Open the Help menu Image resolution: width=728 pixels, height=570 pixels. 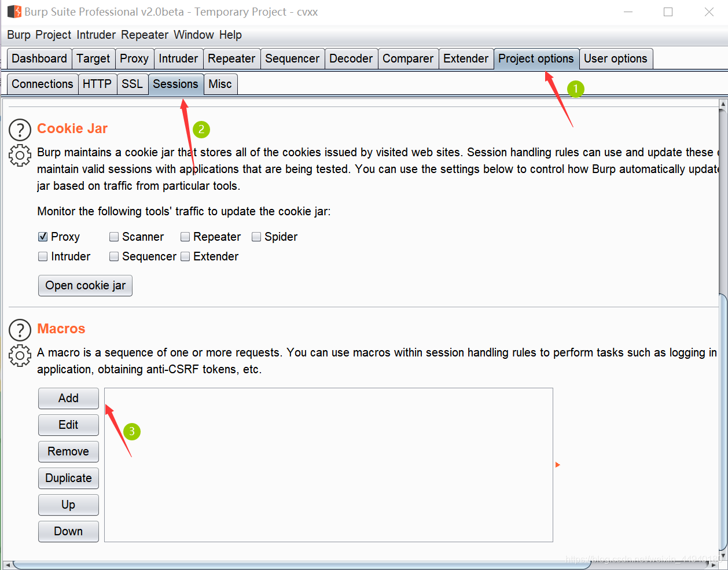pos(230,35)
